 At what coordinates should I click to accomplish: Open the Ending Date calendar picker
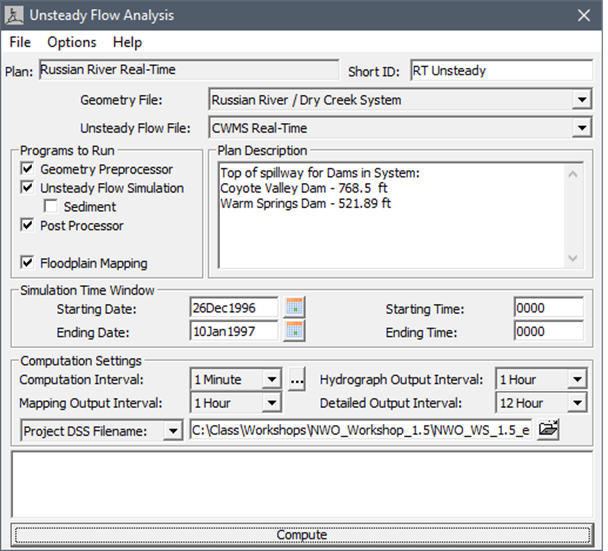(x=294, y=331)
